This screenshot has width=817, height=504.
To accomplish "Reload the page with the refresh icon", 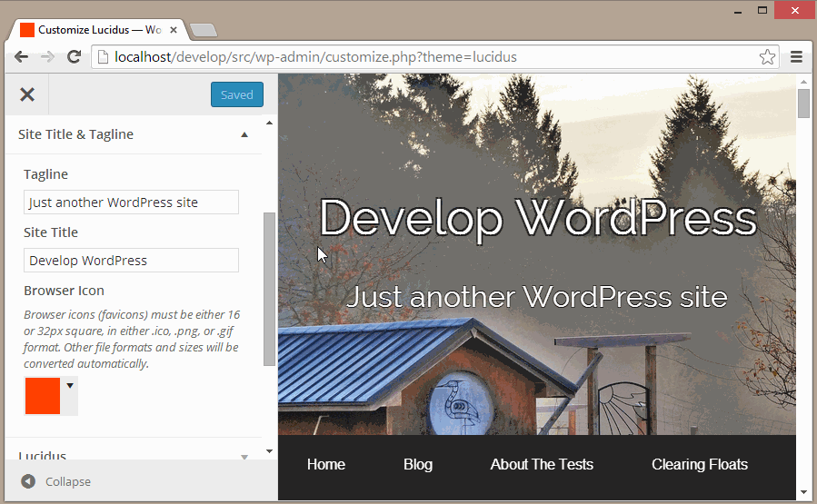I will (x=75, y=57).
